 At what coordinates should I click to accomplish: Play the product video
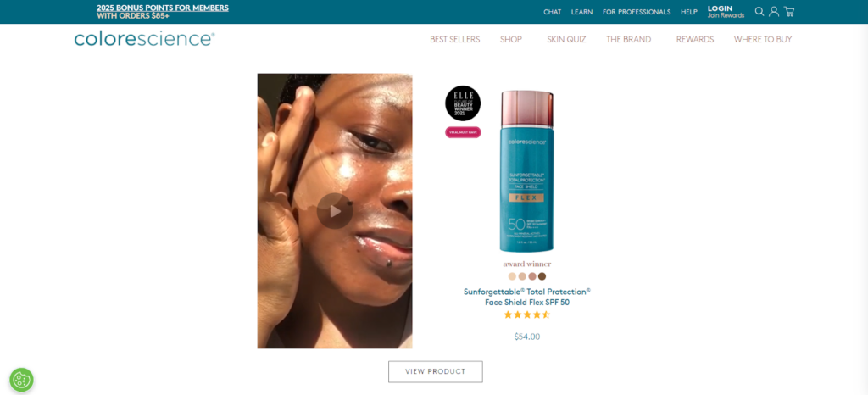(x=334, y=211)
